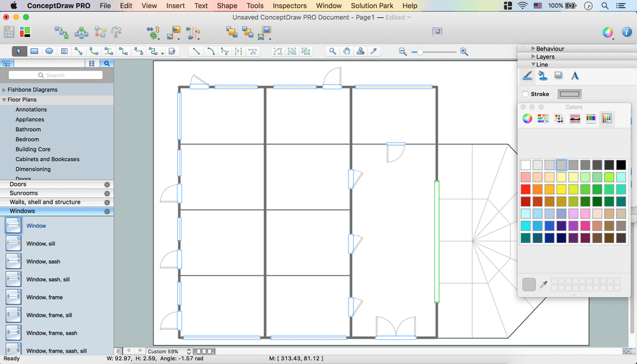Open the Inspectors menu

[x=289, y=6]
